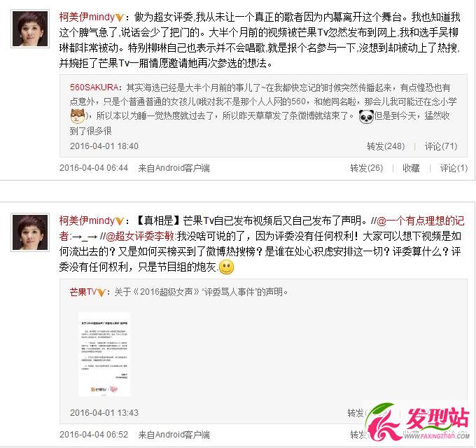476x448 pixels.
Task: Open second post's 柯美伊mindy avatar photo
Action: pyautogui.click(x=29, y=232)
